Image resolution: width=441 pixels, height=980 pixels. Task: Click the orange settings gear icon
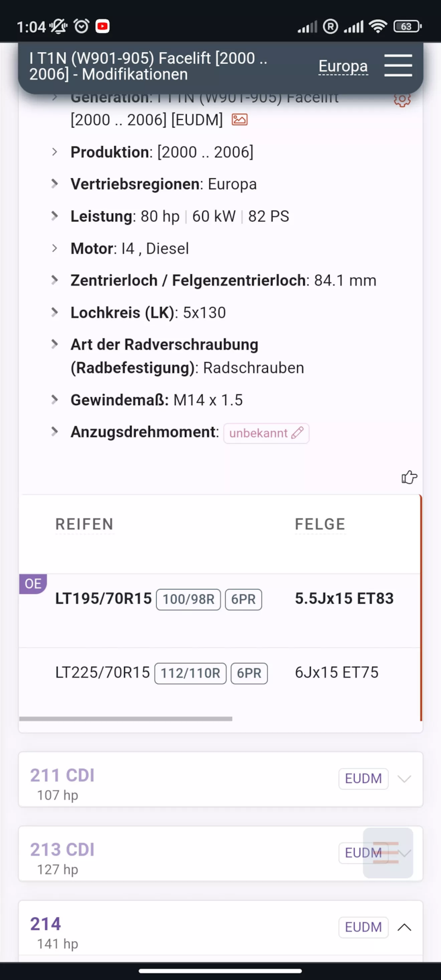pyautogui.click(x=402, y=100)
